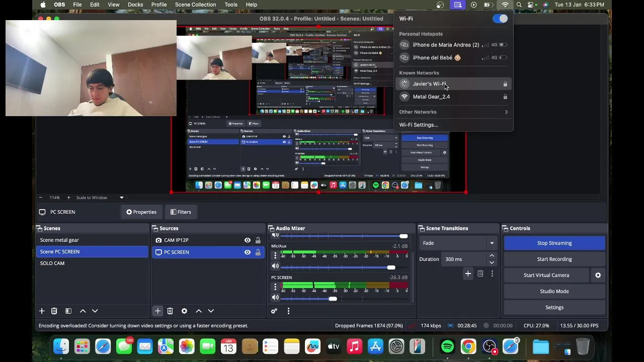Select the Scene metal gear scene
644x362 pixels.
click(x=92, y=240)
